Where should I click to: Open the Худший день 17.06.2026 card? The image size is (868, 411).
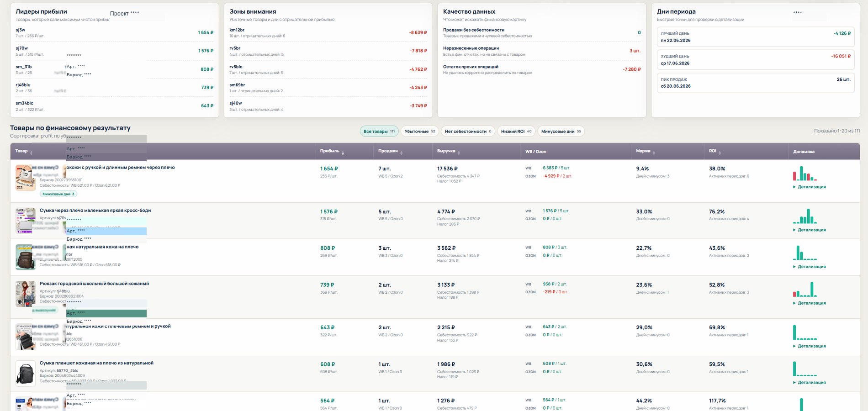[756, 60]
